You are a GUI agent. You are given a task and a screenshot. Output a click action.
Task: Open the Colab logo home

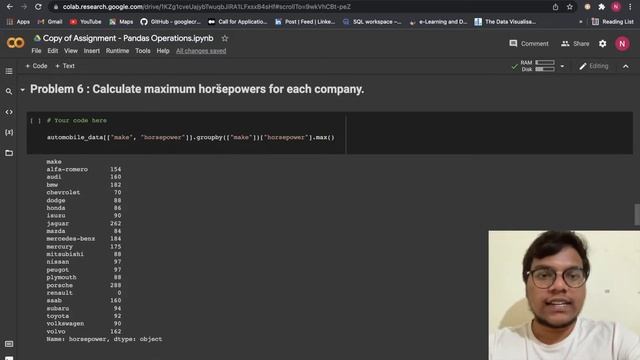click(16, 42)
